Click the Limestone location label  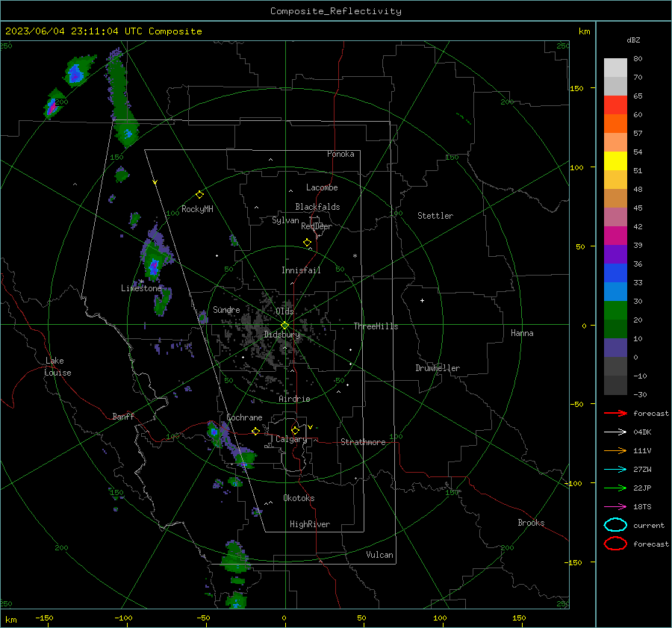[x=141, y=288]
